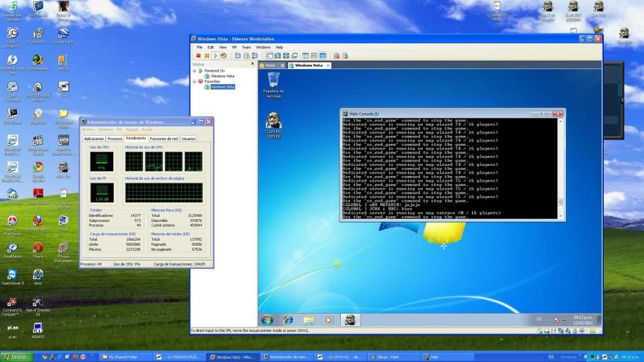Close the Home tab in VMware
This screenshot has height=362, width=644.
[x=282, y=65]
